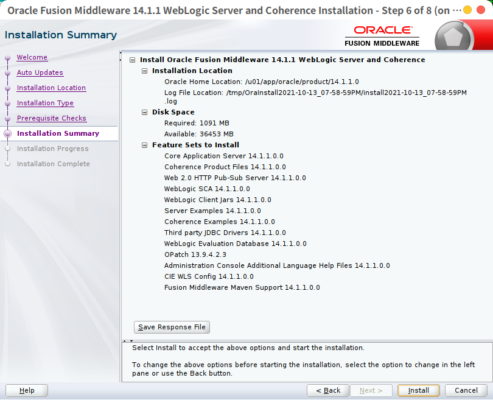Screen dimensions: 493x400
Task: Select Coherence Examples 14.1.1.0.0
Action: coord(220,222)
